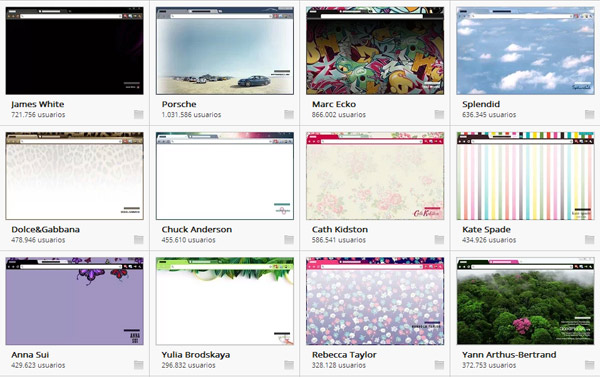Open the Anna Sui purple theme thumbnail
The image size is (600, 377).
click(75, 301)
